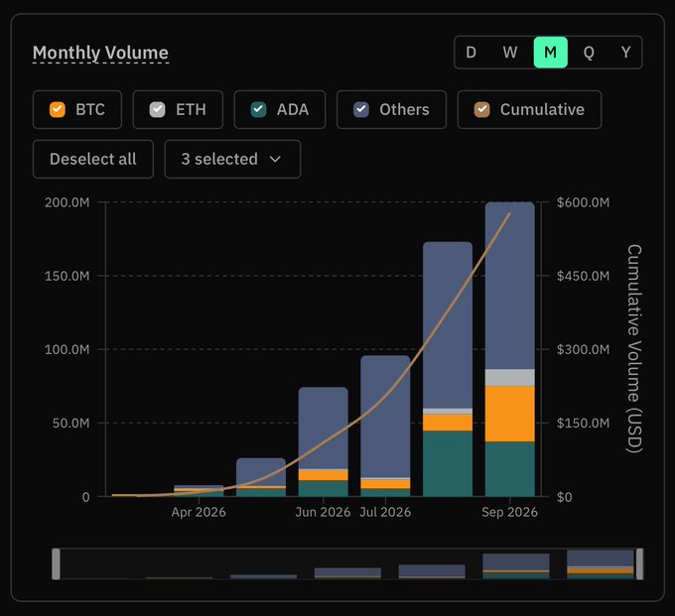Click the Sep 2026 BTC orange segment
The image size is (675, 616).
[509, 414]
